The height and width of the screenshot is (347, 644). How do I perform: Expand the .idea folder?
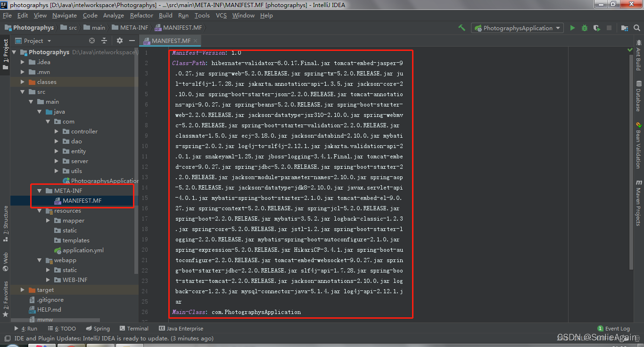23,62
